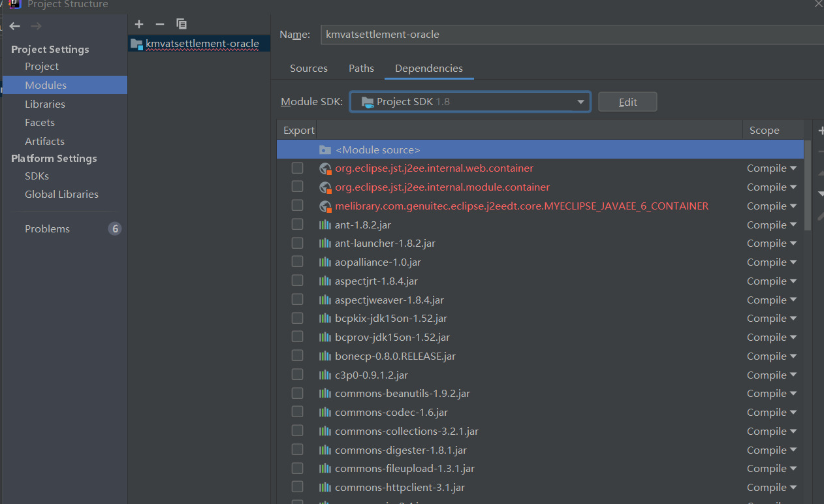Open SDKs under Platform Settings
Viewport: 824px width, 504px height.
37,176
